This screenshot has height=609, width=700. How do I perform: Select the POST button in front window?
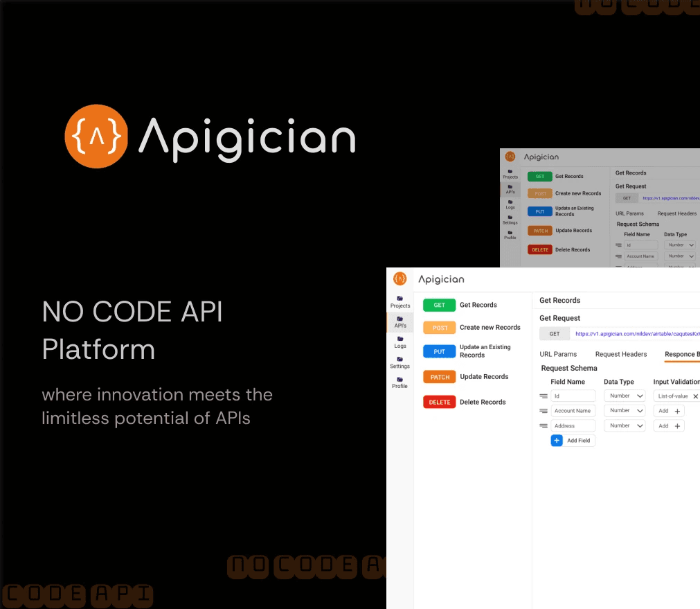(x=439, y=328)
